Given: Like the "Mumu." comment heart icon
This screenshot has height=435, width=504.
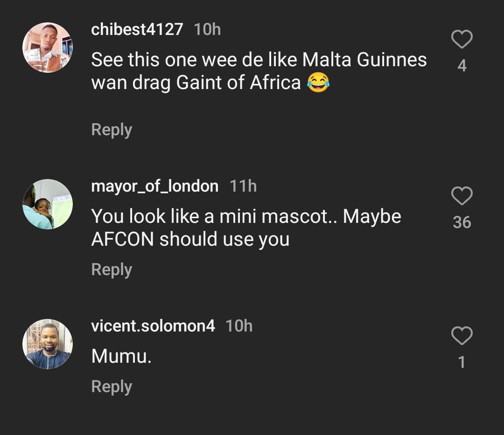Looking at the screenshot, I should point(462,336).
